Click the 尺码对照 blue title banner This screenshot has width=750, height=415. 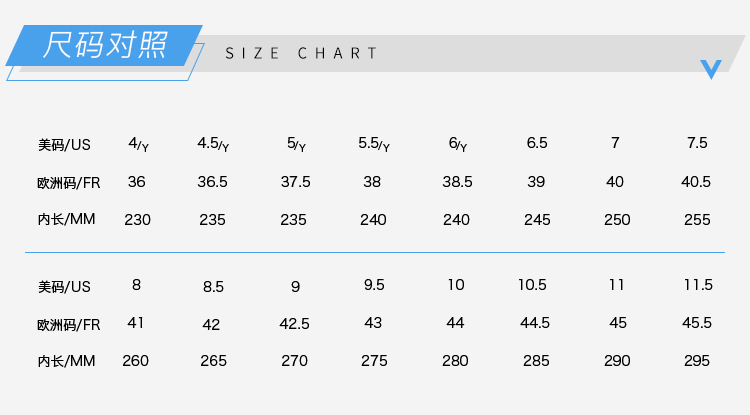[x=104, y=45]
